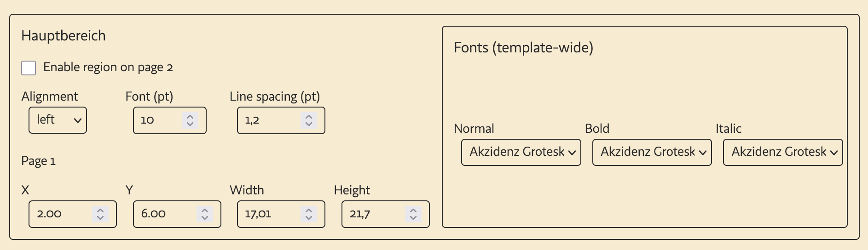
Task: Decrease the Height value
Action: click(x=413, y=218)
